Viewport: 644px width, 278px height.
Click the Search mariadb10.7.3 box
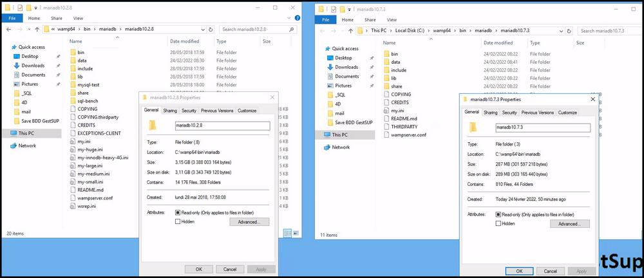[x=611, y=31]
